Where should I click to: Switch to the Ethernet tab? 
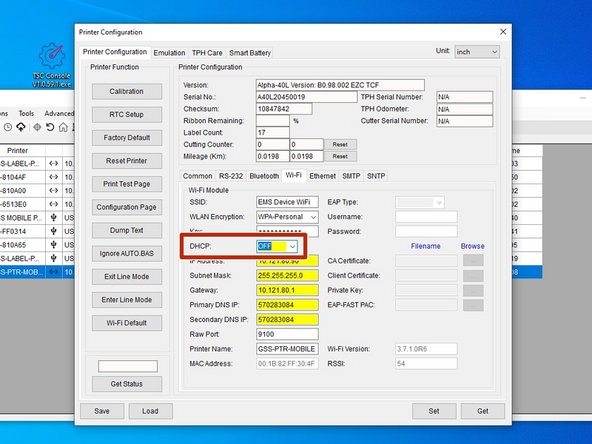pos(322,176)
